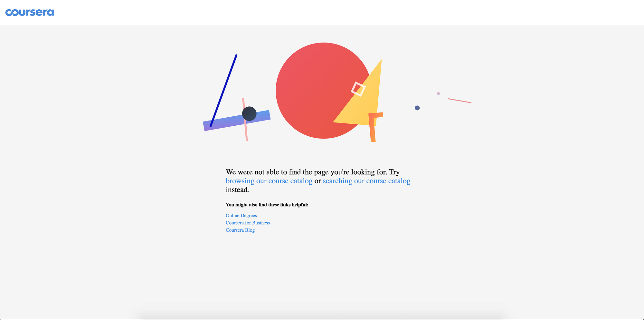Click the dark blue dot near the shapes
Image resolution: width=644 pixels, height=320 pixels.
coord(417,108)
